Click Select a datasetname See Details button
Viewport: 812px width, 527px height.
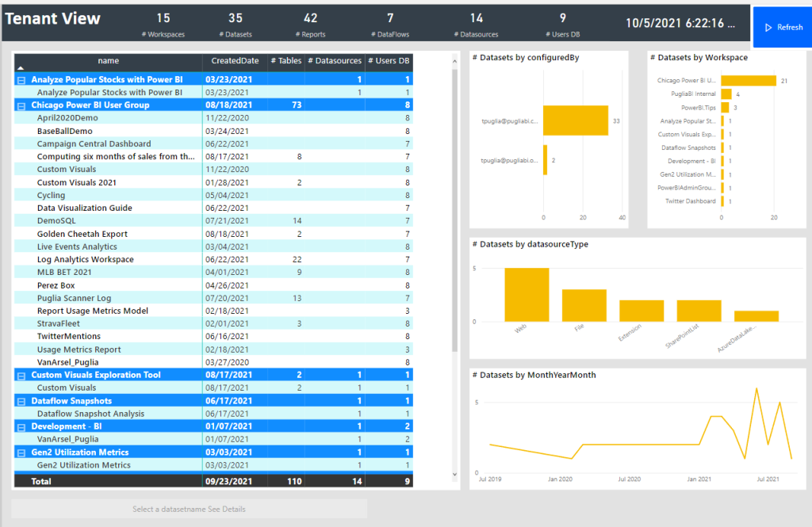tap(189, 509)
